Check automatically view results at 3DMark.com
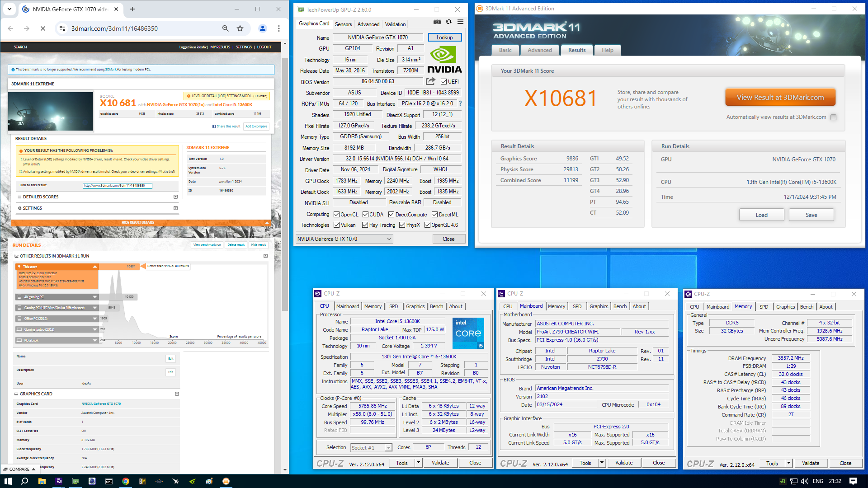 click(834, 117)
